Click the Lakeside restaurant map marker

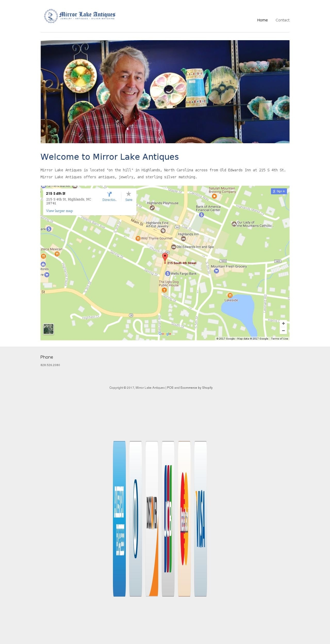(x=230, y=295)
